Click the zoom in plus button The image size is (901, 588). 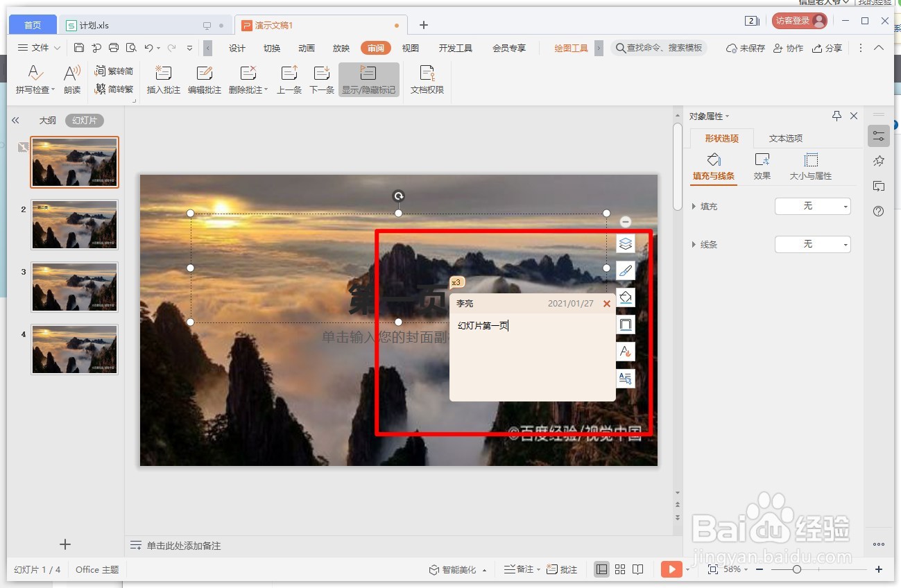pos(879,569)
